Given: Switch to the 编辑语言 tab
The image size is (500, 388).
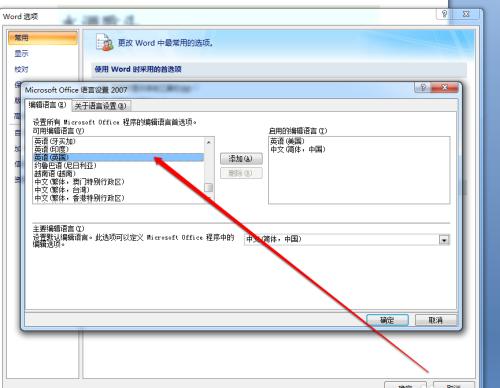Looking at the screenshot, I should pos(47,105).
